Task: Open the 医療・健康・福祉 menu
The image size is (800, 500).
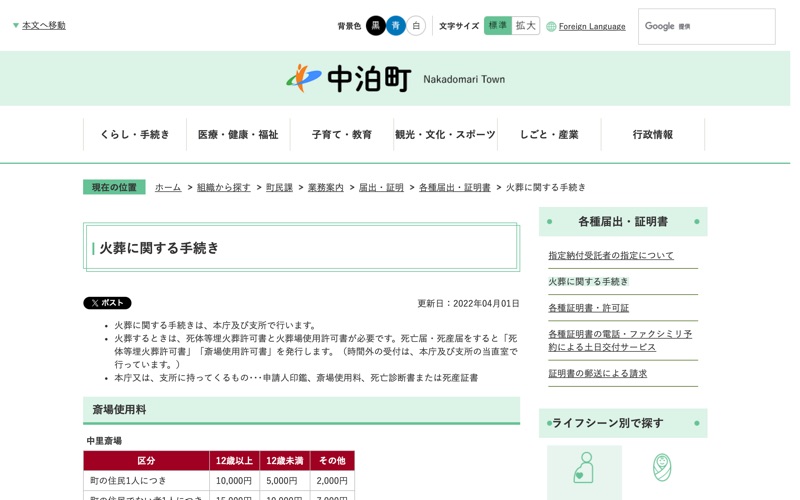Action: point(238,134)
